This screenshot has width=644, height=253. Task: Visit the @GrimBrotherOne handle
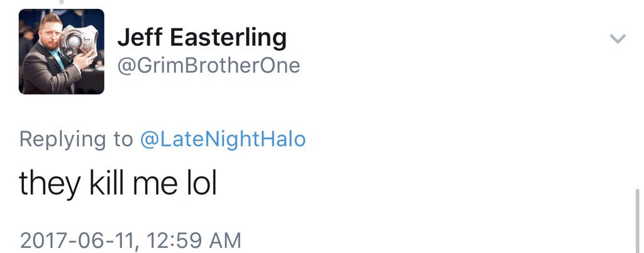click(x=209, y=65)
